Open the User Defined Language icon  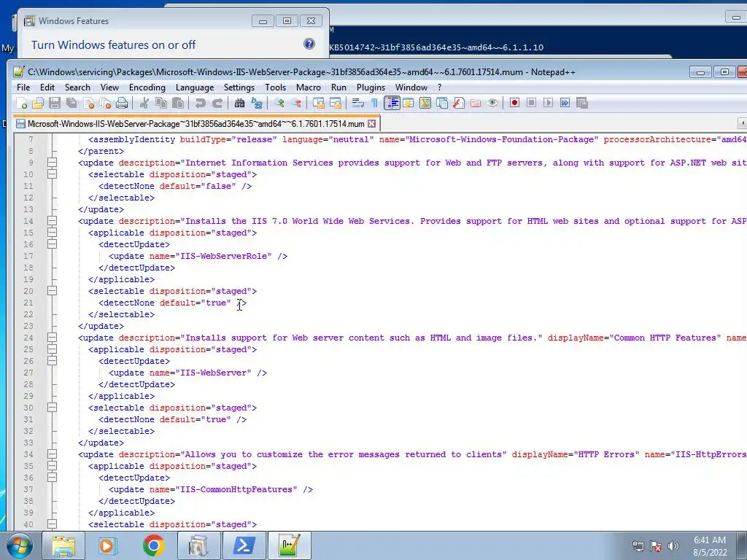pyautogui.click(x=409, y=104)
